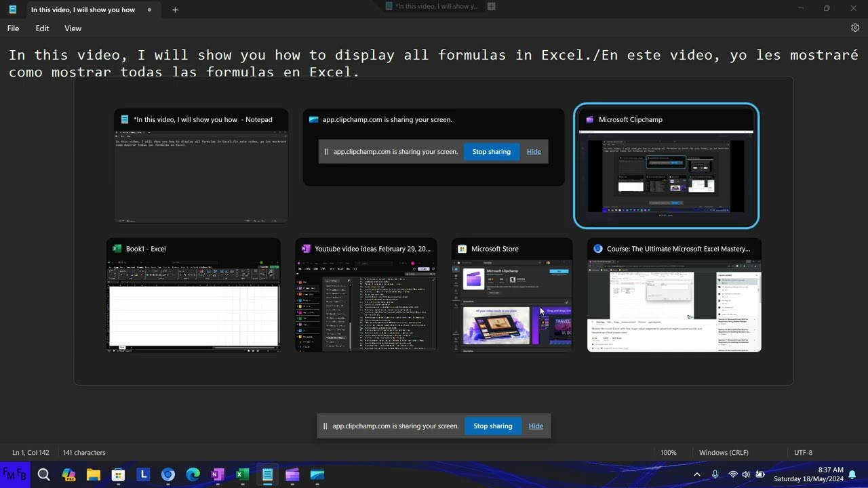Click the Windows (CRLF) line ending indicator
Screen dimensions: 868x488
[724, 452]
